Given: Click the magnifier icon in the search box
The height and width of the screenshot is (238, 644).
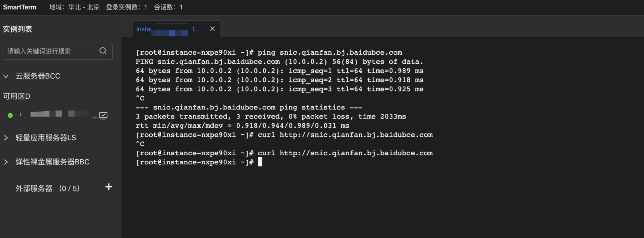Looking at the screenshot, I should click(103, 51).
